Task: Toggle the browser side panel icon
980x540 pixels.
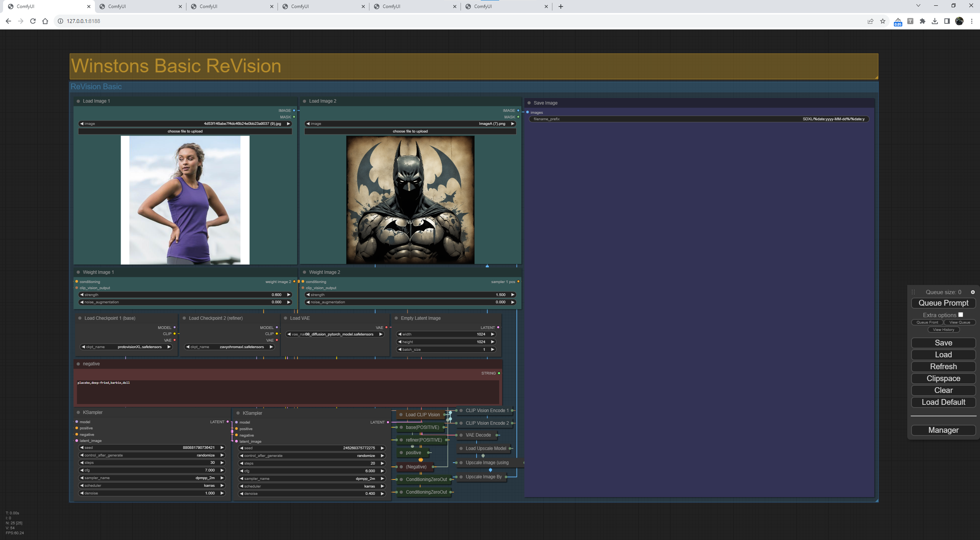Action: point(947,21)
